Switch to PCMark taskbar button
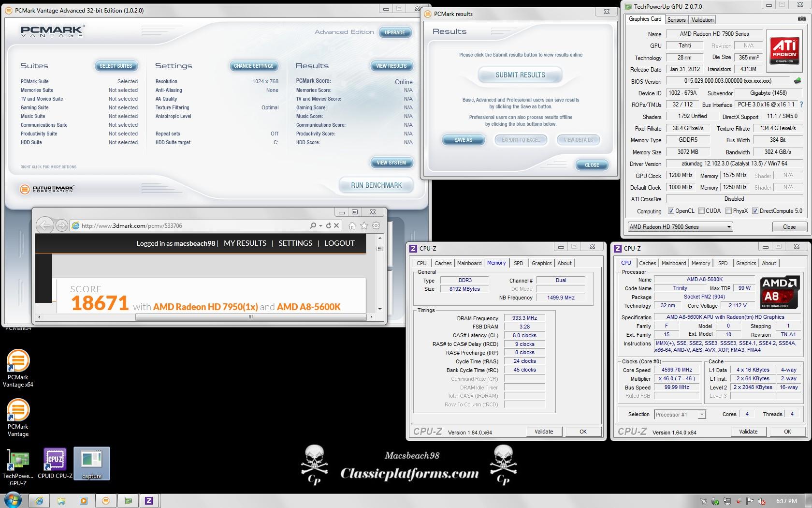Screen dimensions: 812x508 106,501
